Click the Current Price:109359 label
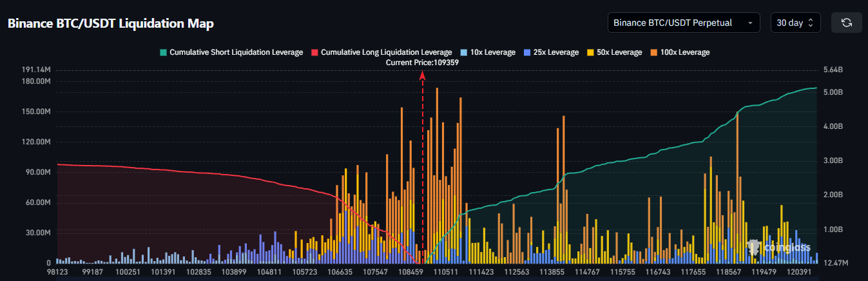Viewport: 868px width, 281px height. (x=422, y=63)
